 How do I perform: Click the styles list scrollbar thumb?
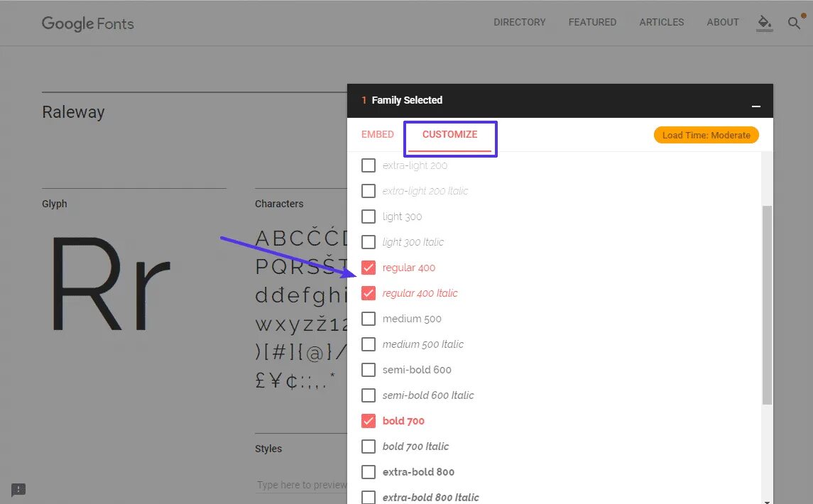tap(767, 305)
